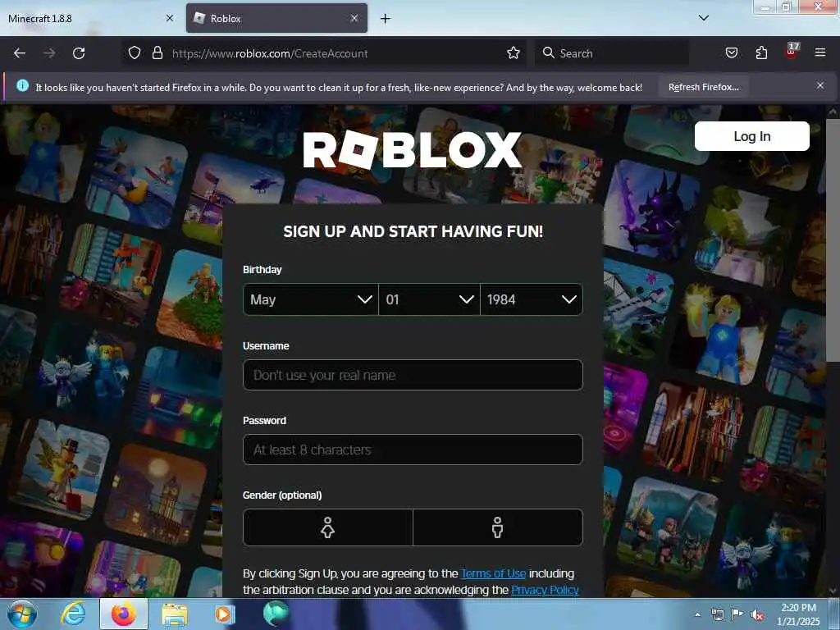Go back using the browser back arrow
This screenshot has height=630, width=840.
20,53
